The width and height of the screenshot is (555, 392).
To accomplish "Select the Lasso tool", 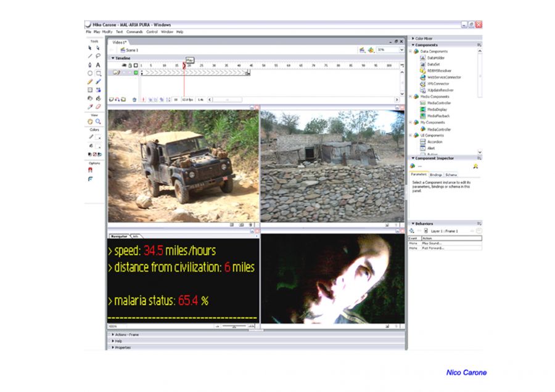I will tap(98, 56).
